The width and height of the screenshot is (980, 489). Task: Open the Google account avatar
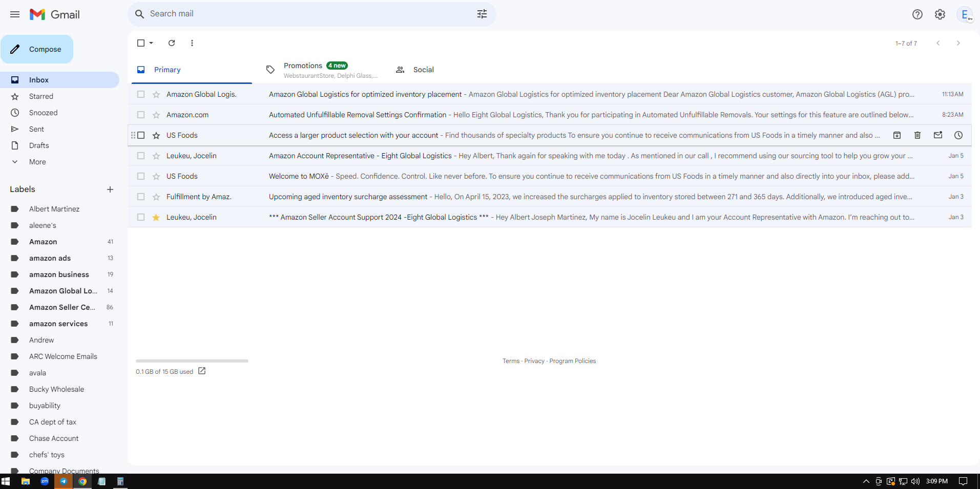click(965, 14)
